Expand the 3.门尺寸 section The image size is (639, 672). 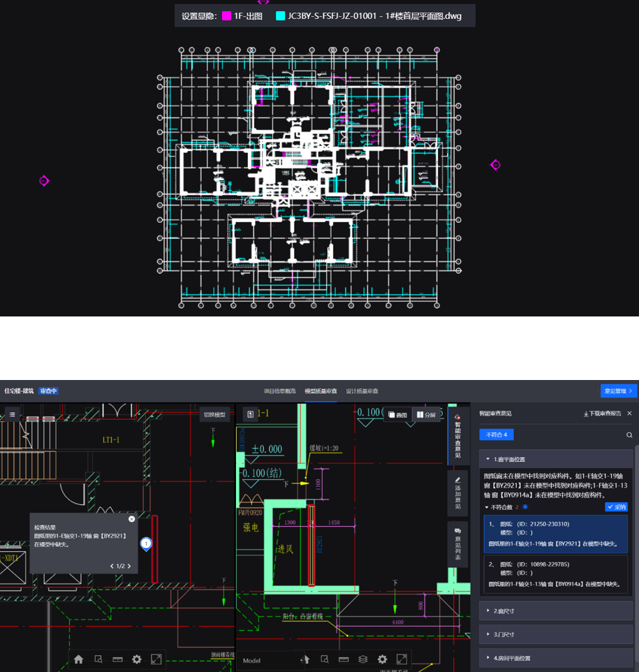pyautogui.click(x=556, y=634)
